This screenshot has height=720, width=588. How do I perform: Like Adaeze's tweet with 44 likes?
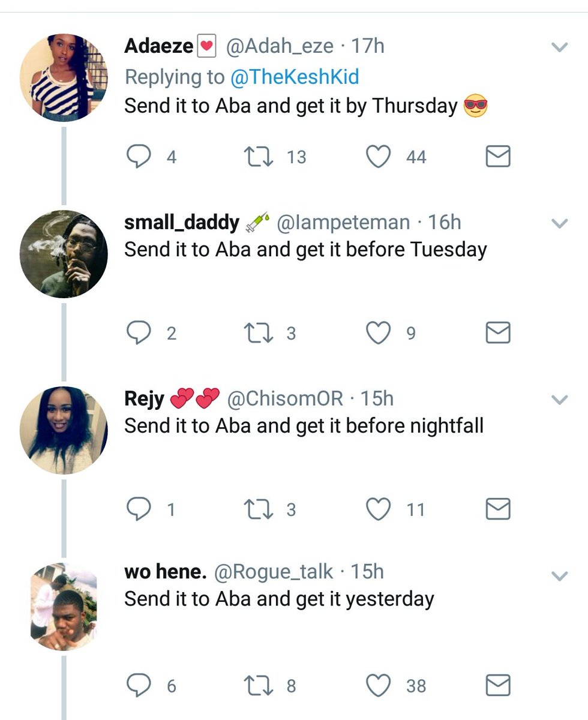pos(378,157)
